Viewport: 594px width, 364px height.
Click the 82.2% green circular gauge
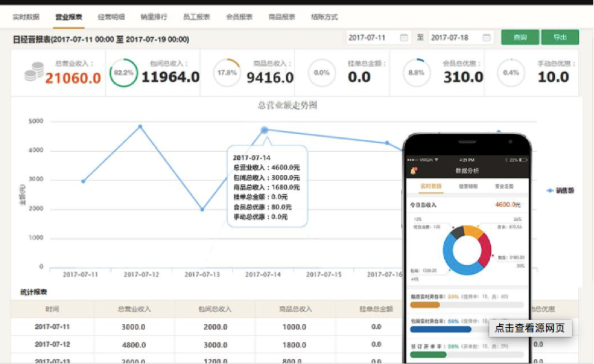(124, 73)
